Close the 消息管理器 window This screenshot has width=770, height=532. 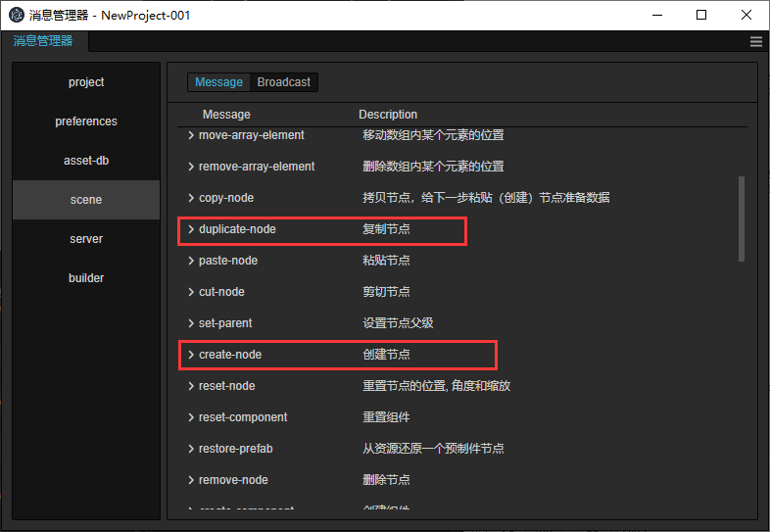pyautogui.click(x=746, y=16)
